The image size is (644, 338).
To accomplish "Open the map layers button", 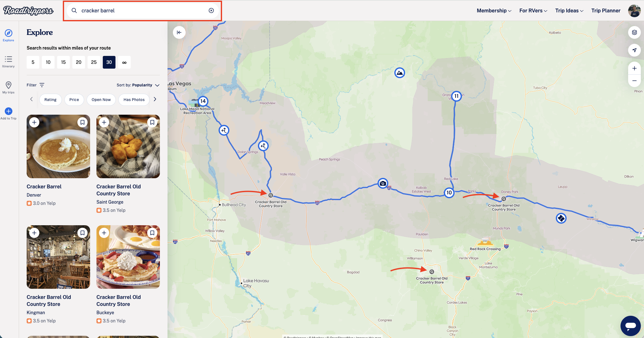I will click(634, 32).
